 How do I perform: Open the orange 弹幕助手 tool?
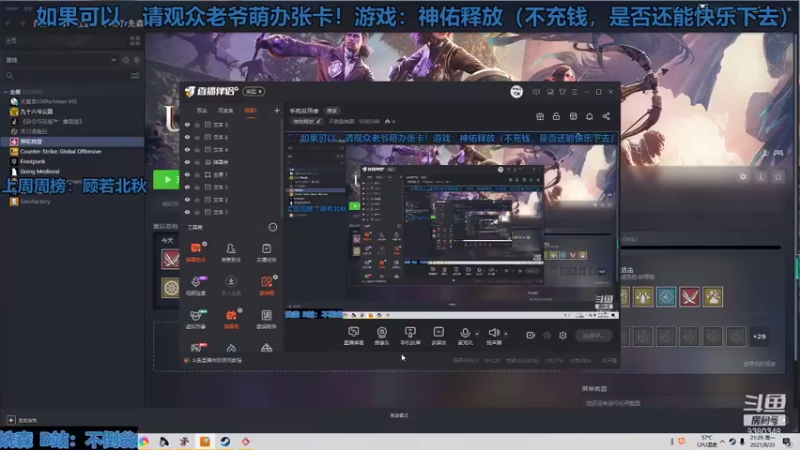click(x=196, y=252)
